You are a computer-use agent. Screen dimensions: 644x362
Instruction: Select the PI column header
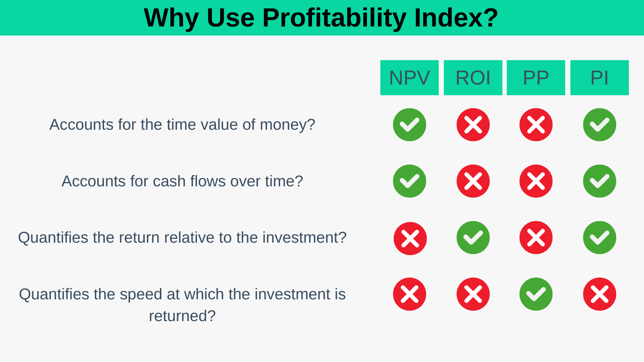coord(599,78)
